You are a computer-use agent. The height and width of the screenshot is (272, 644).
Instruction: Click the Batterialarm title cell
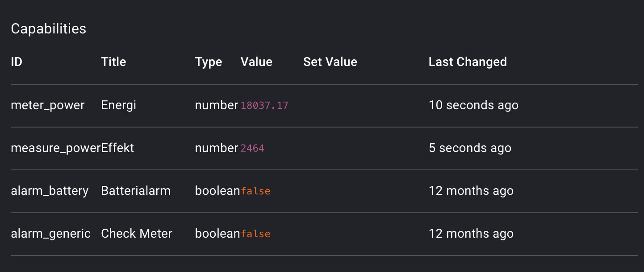pos(136,191)
